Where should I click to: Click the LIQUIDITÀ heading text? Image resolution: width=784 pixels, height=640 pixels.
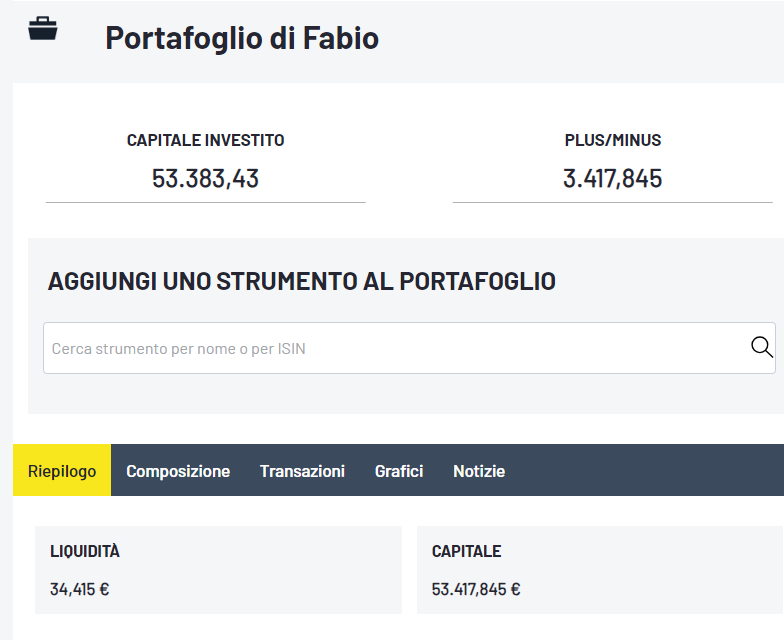point(85,551)
